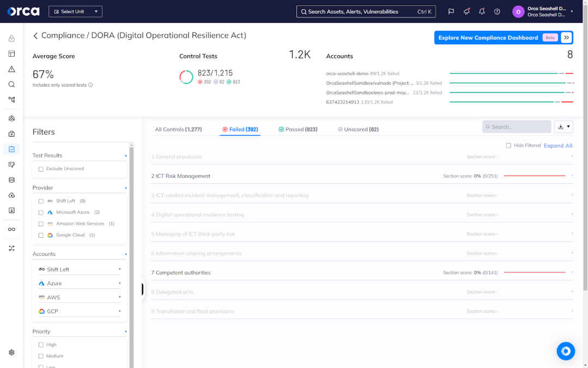588x368 pixels.
Task: Click the purple user avatar
Action: (x=518, y=11)
